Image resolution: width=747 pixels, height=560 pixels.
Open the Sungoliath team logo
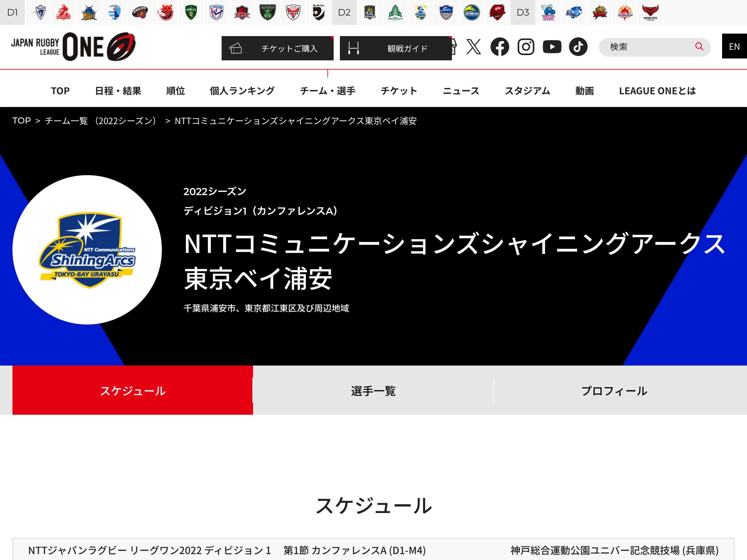140,12
